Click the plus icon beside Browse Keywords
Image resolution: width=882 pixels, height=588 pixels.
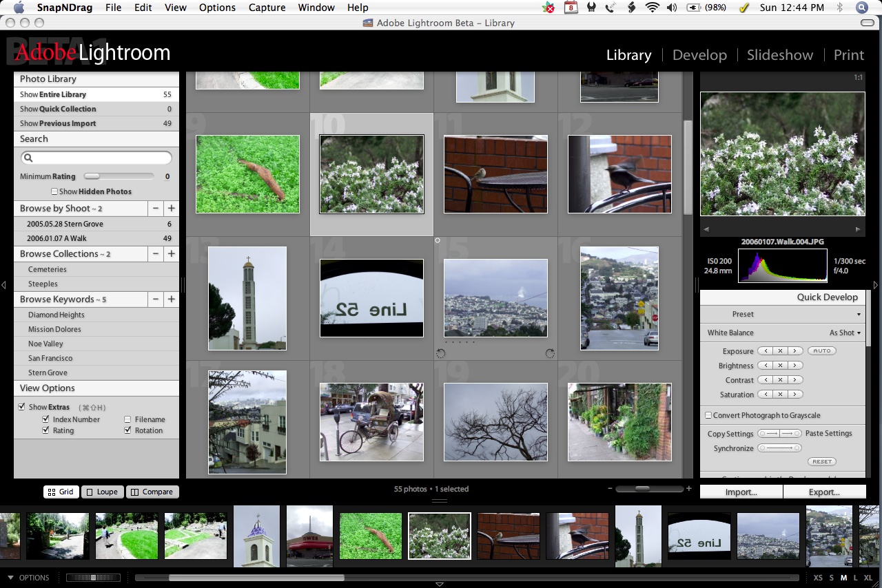tap(171, 300)
